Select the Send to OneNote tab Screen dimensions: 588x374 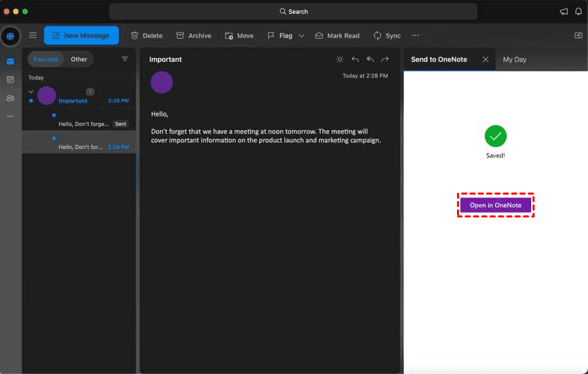pyautogui.click(x=439, y=59)
